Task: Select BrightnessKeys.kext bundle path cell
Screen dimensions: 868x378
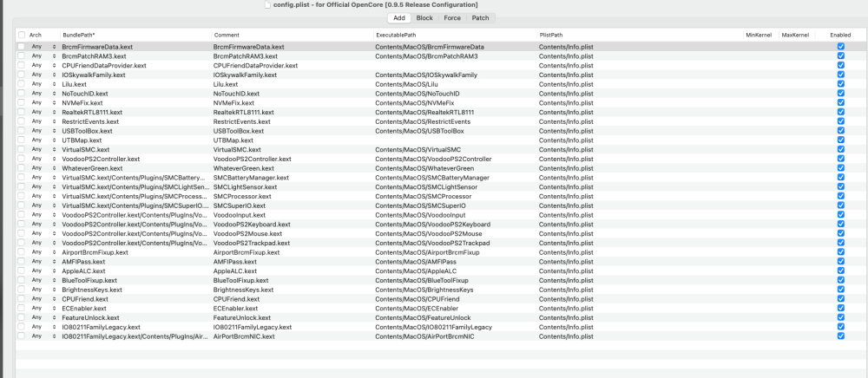Action: pyautogui.click(x=92, y=290)
